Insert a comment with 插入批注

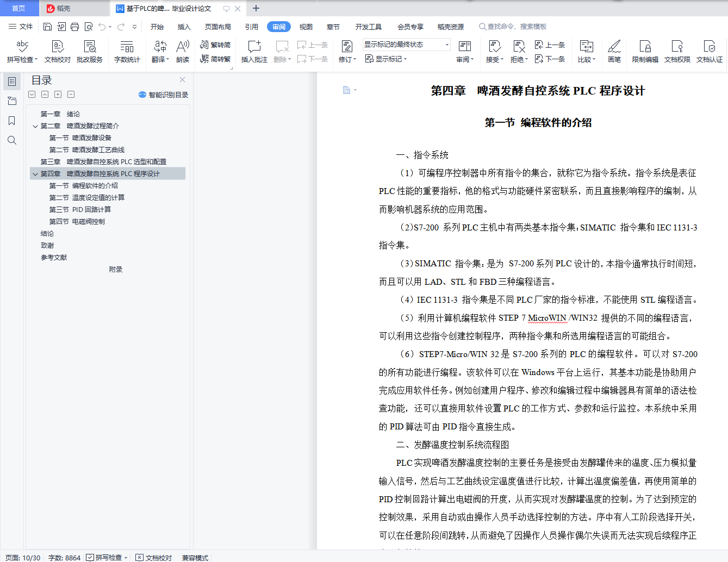point(254,52)
